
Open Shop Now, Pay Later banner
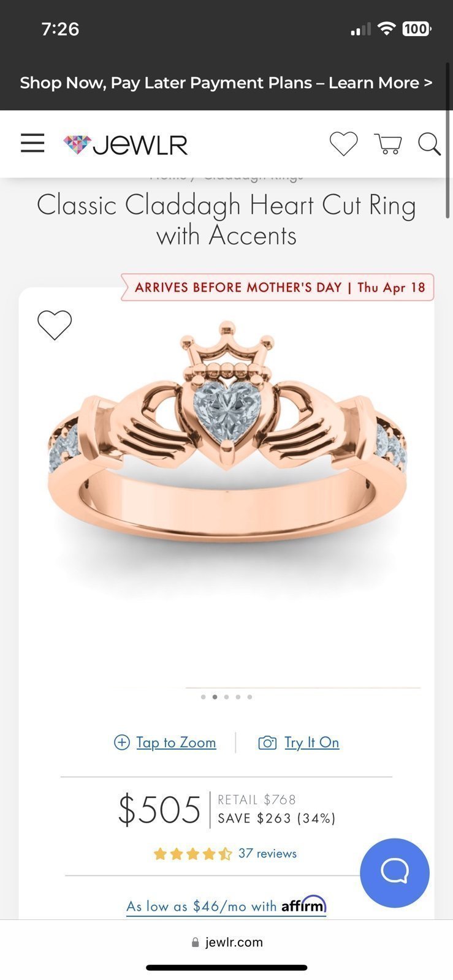[x=226, y=83]
